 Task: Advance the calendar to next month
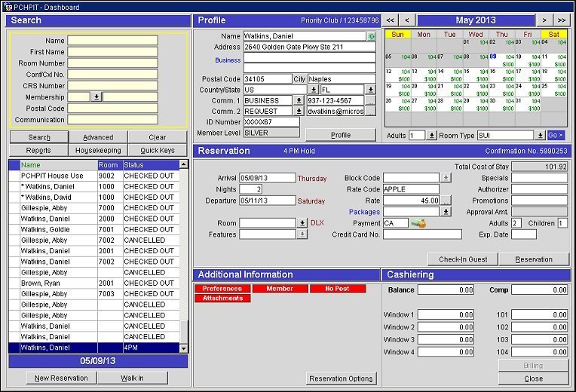click(x=544, y=20)
